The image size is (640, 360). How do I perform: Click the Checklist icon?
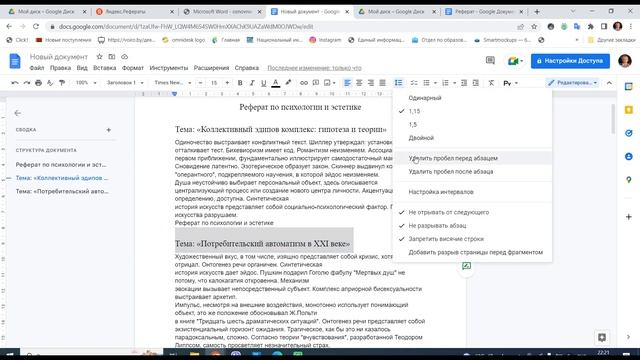(414, 83)
